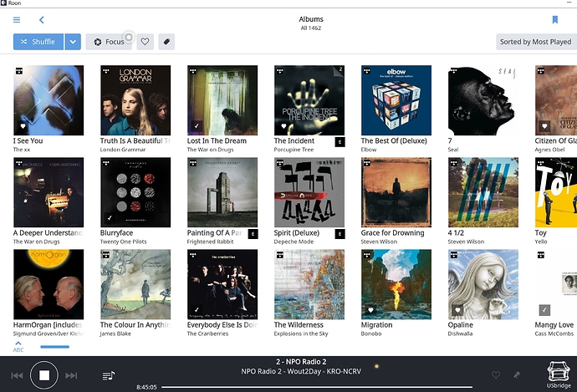Open Lost In The Dream cover

pyautogui.click(x=222, y=100)
